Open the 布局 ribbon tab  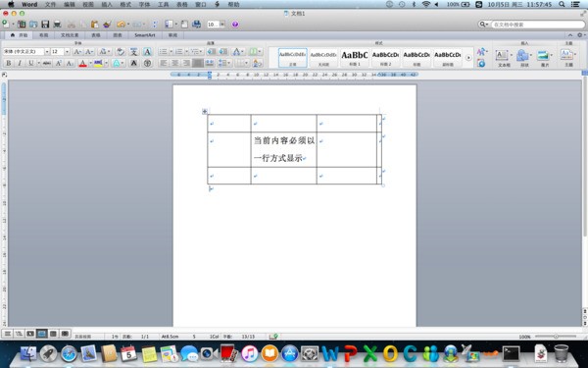(x=43, y=35)
